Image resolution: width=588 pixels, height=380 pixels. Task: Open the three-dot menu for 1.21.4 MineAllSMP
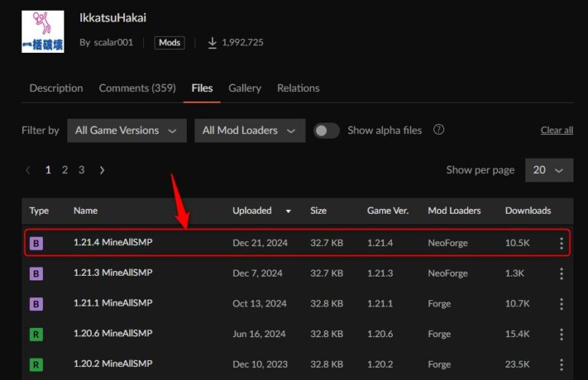pyautogui.click(x=561, y=244)
